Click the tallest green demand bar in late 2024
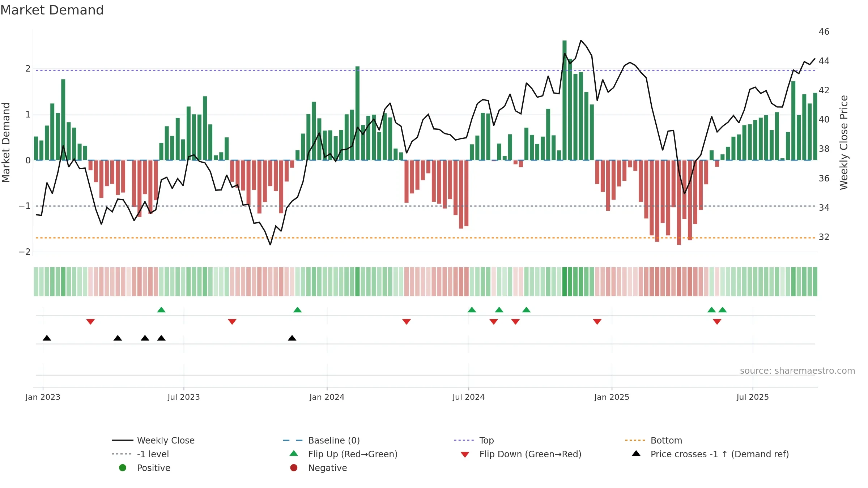Image resolution: width=868 pixels, height=488 pixels. tap(565, 100)
